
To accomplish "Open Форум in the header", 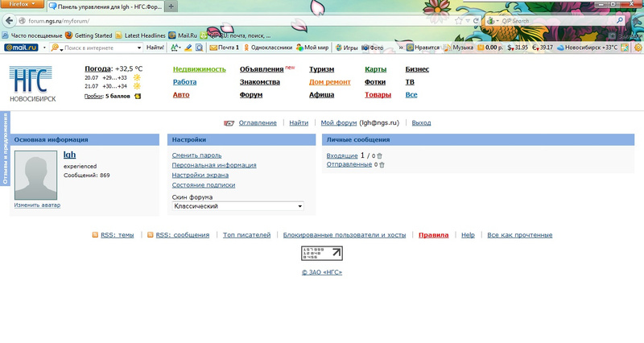I will pyautogui.click(x=251, y=94).
